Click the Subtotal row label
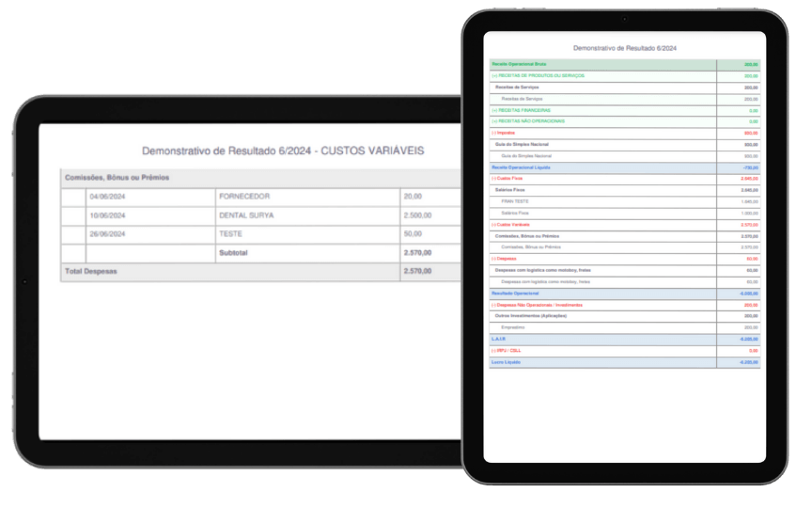The height and width of the screenshot is (508, 812). pyautogui.click(x=233, y=253)
